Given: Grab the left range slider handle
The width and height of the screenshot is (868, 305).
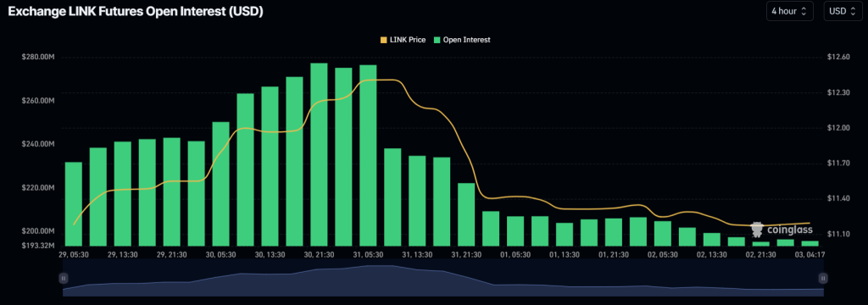Looking at the screenshot, I should point(64,278).
